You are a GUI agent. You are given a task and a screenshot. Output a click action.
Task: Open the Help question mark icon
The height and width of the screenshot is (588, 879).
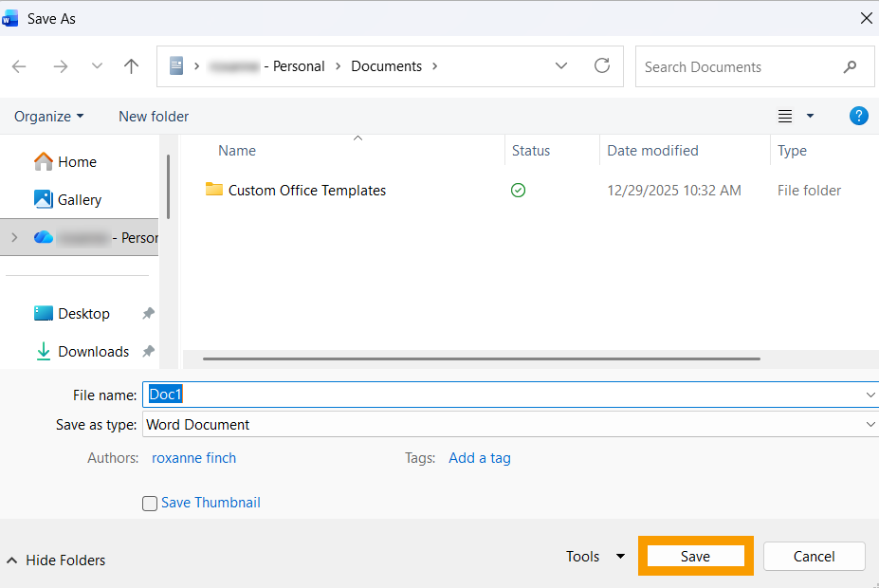tap(858, 116)
